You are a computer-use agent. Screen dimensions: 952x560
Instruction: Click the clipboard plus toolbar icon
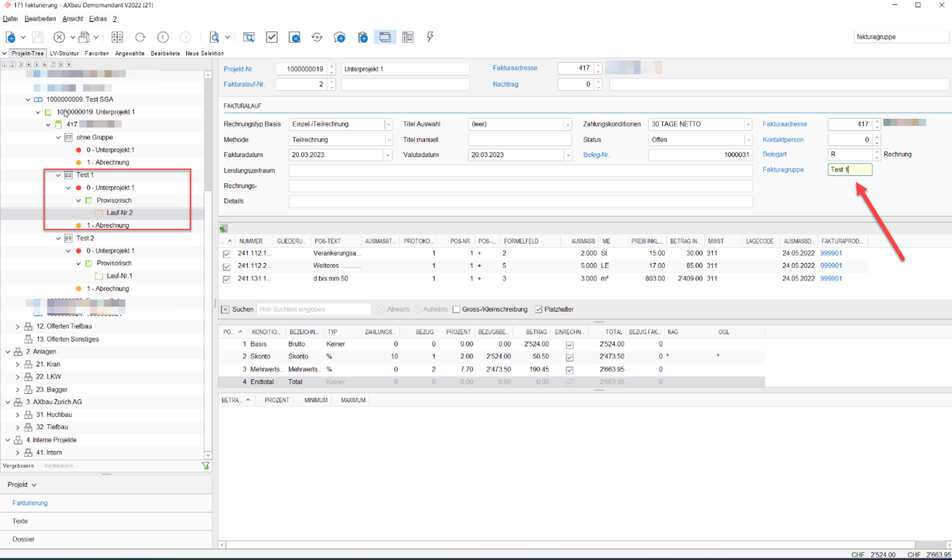click(x=363, y=37)
